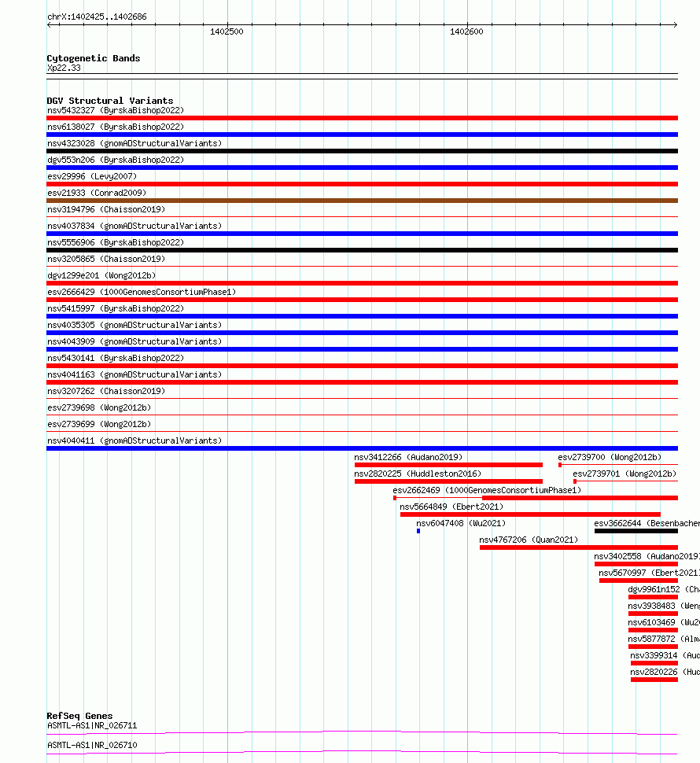Viewport: 700px width, 763px height.
Task: Click the chrX:1402425..1402686 coordinate label
Action: [97, 17]
